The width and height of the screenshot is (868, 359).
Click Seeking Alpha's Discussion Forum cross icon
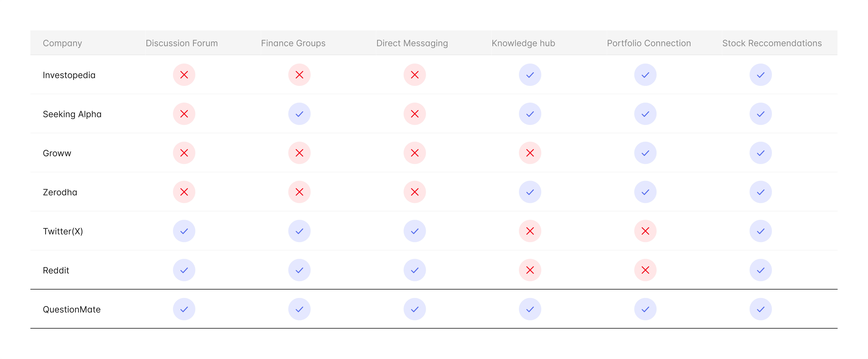(x=184, y=114)
